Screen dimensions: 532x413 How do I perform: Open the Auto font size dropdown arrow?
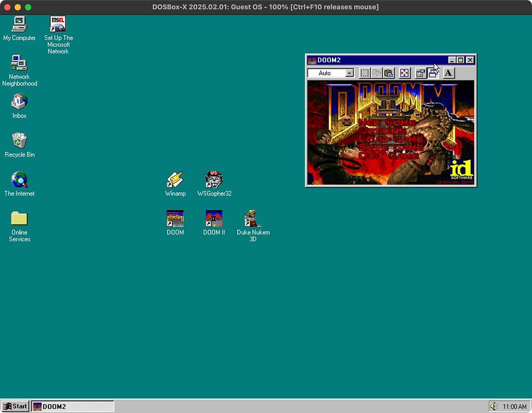tap(349, 73)
